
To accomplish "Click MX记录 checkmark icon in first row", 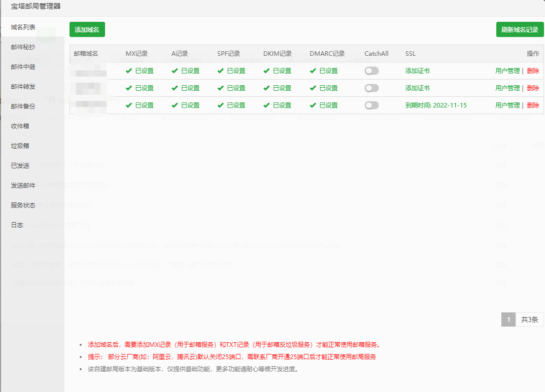I will 129,71.
